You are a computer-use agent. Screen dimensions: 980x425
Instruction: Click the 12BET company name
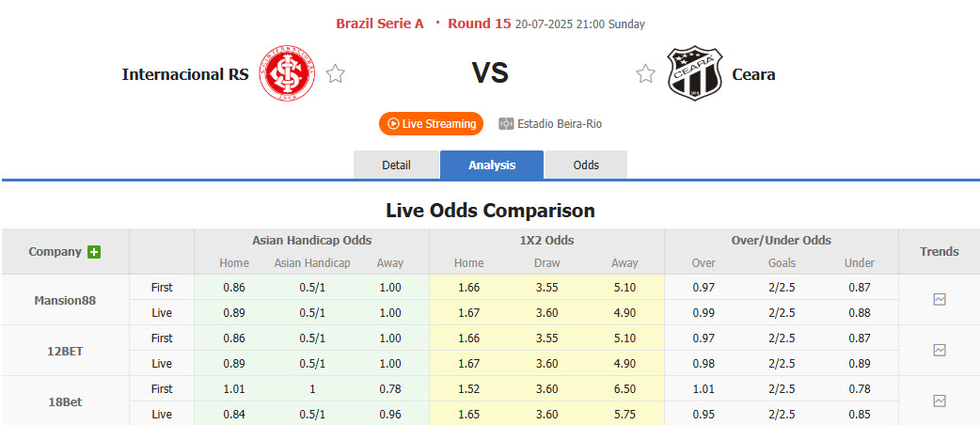[65, 351]
